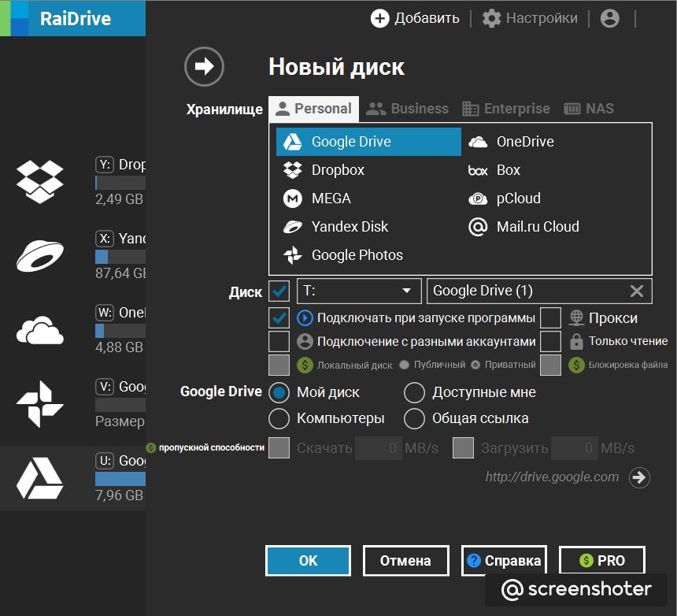Select the Dropbox drive Y: icon in sidebar
Screen dimensions: 677x616
point(40,181)
